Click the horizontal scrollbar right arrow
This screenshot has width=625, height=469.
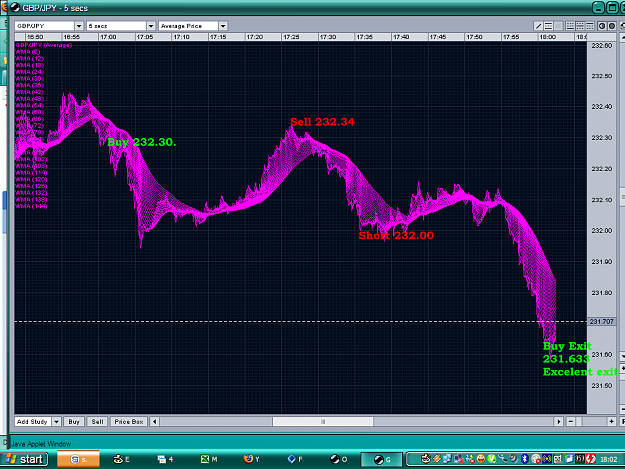click(558, 422)
